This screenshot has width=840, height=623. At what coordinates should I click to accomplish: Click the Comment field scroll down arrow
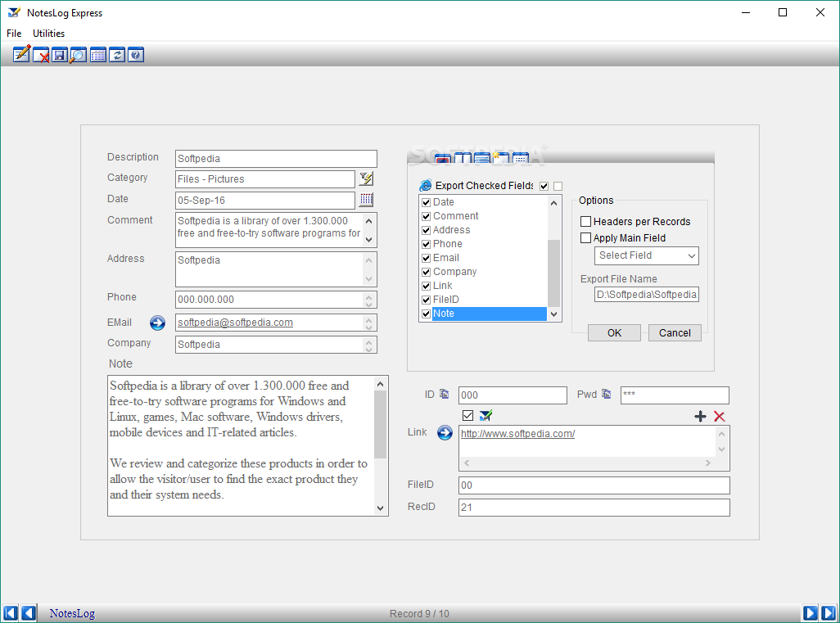click(368, 239)
